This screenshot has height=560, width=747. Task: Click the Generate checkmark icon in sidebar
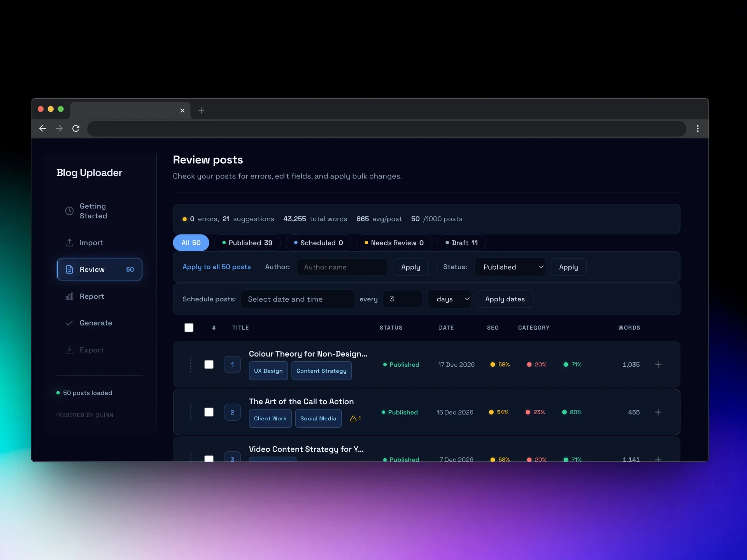click(69, 323)
